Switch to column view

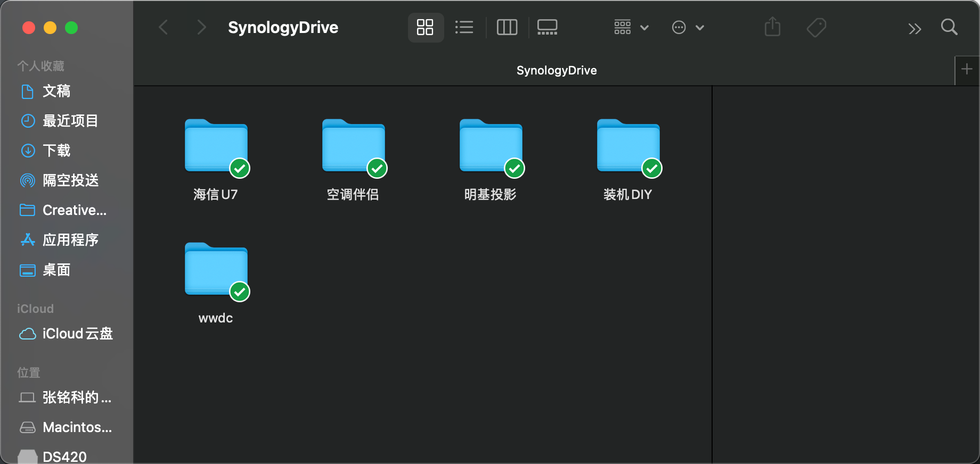click(507, 27)
